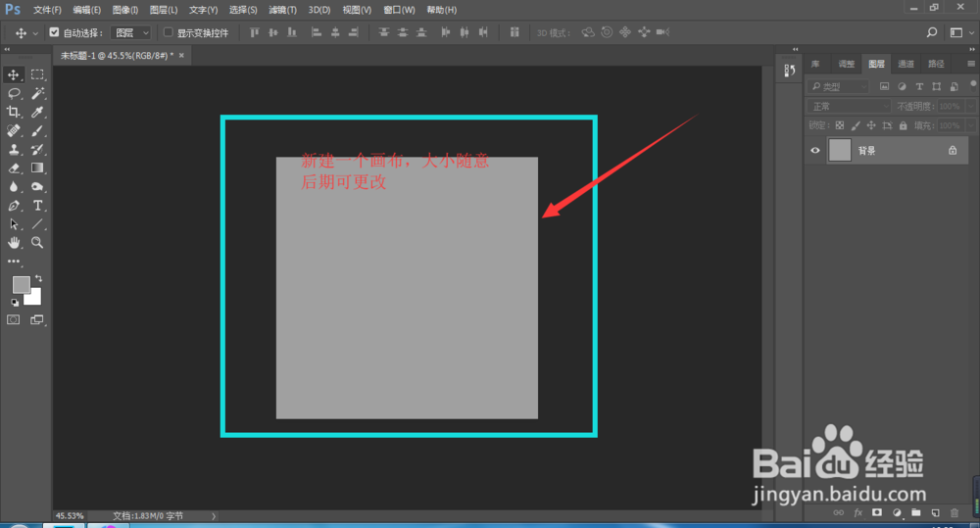
Task: Click the background color swatch
Action: click(34, 299)
